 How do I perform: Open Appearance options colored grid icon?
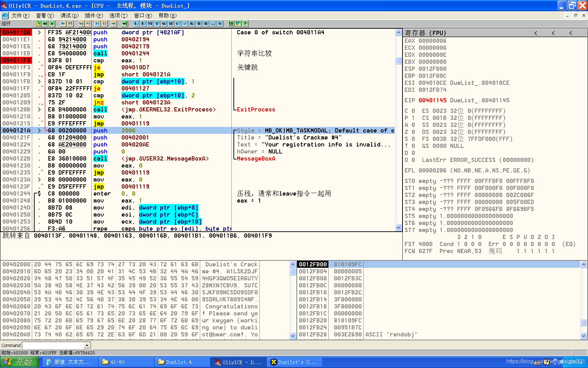pos(238,23)
